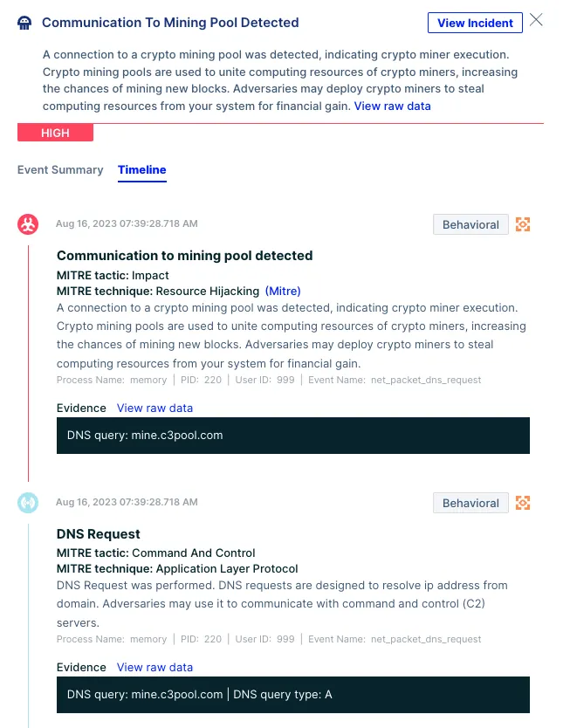
Task: Open View raw data link in description
Action: [x=392, y=106]
